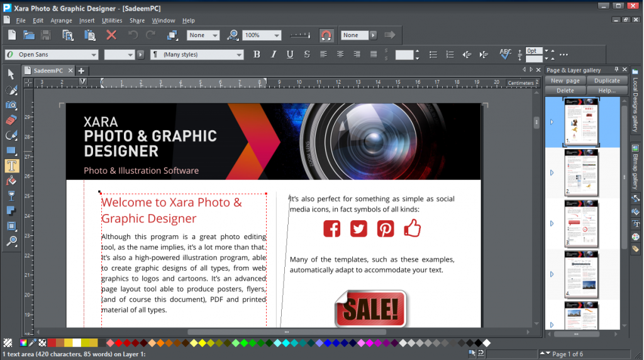Select the Transparency glass tool
Viewport: 644px width, 360px height.
[11, 196]
